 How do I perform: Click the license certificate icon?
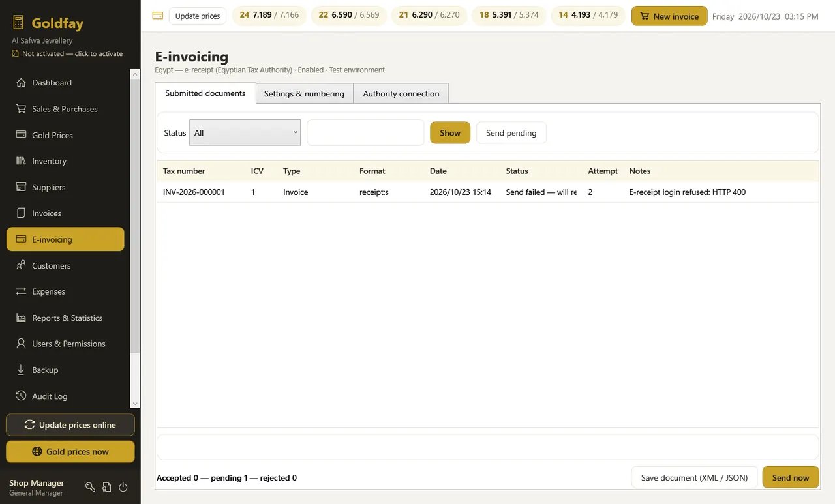click(106, 487)
